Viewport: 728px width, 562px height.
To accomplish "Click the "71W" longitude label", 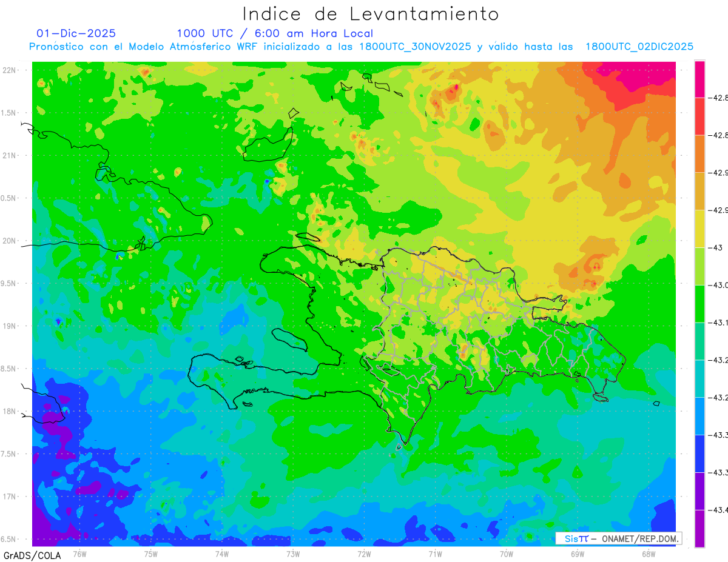I will tap(435, 553).
